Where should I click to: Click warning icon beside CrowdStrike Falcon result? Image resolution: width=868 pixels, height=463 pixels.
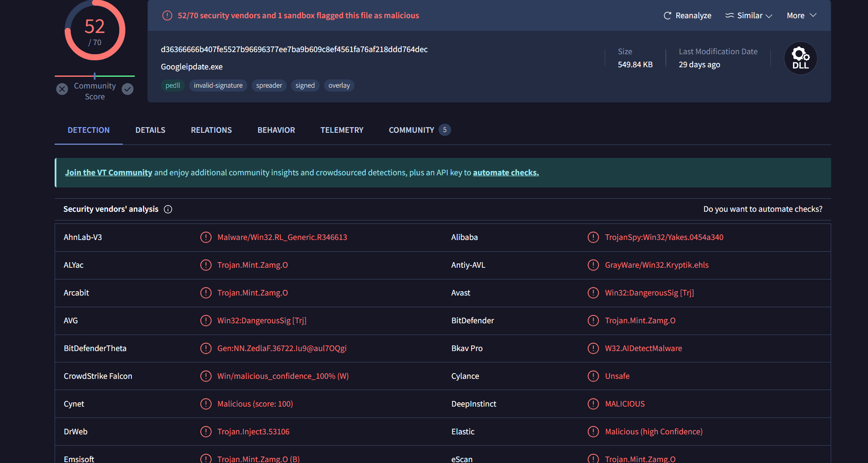coord(206,376)
